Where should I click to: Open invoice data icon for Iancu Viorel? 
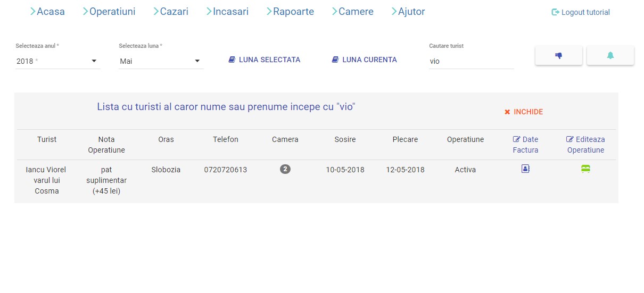pos(525,169)
